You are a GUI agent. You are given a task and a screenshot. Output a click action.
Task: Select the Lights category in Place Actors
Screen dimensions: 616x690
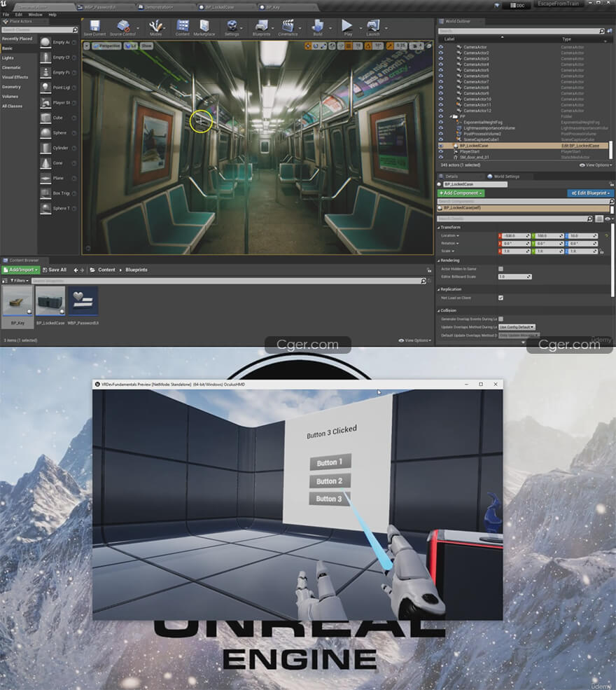[x=8, y=58]
